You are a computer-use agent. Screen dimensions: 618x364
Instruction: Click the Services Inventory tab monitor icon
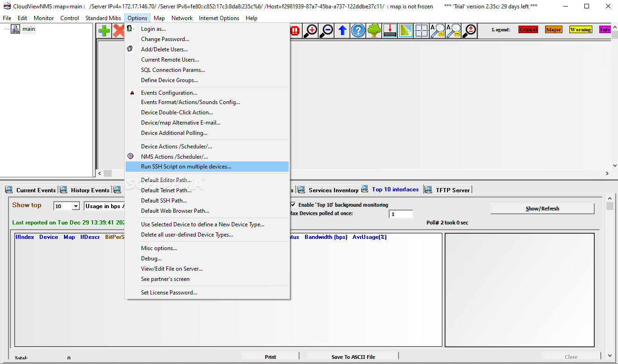[x=302, y=189]
